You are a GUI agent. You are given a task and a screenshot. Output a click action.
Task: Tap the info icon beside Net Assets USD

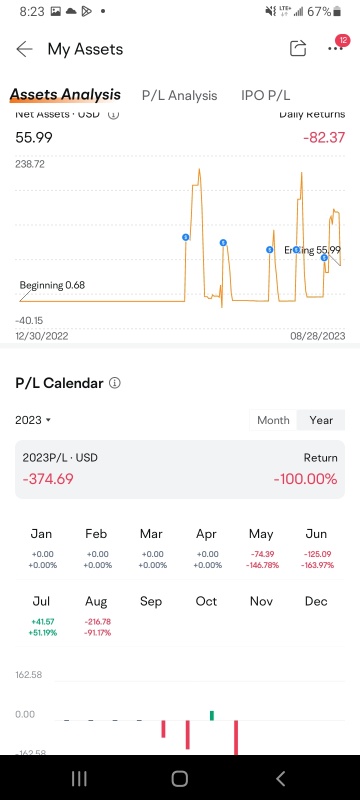(114, 114)
